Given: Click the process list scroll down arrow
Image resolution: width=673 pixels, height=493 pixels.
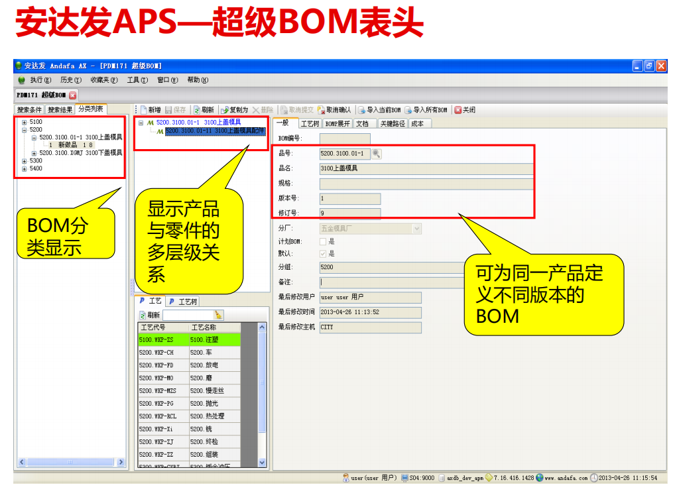Looking at the screenshot, I should 262,463.
